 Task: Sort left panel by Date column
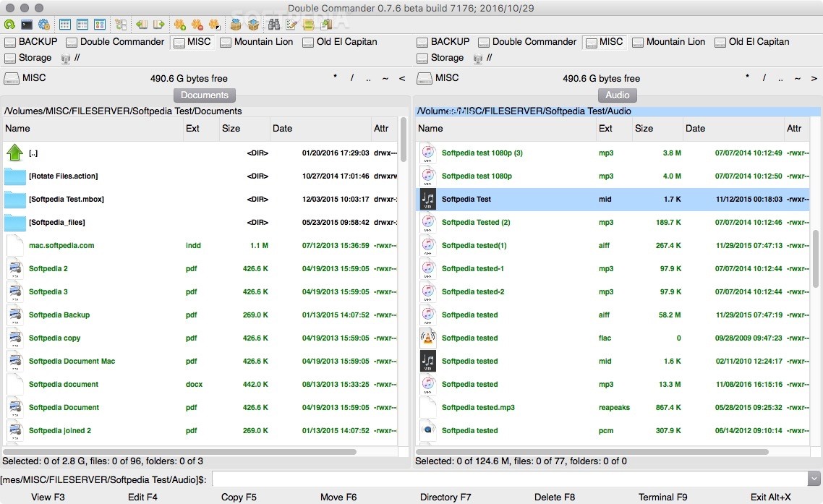click(320, 129)
